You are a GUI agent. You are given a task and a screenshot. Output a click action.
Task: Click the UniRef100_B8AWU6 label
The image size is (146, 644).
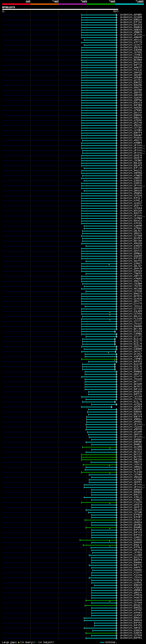[x=131, y=372]
